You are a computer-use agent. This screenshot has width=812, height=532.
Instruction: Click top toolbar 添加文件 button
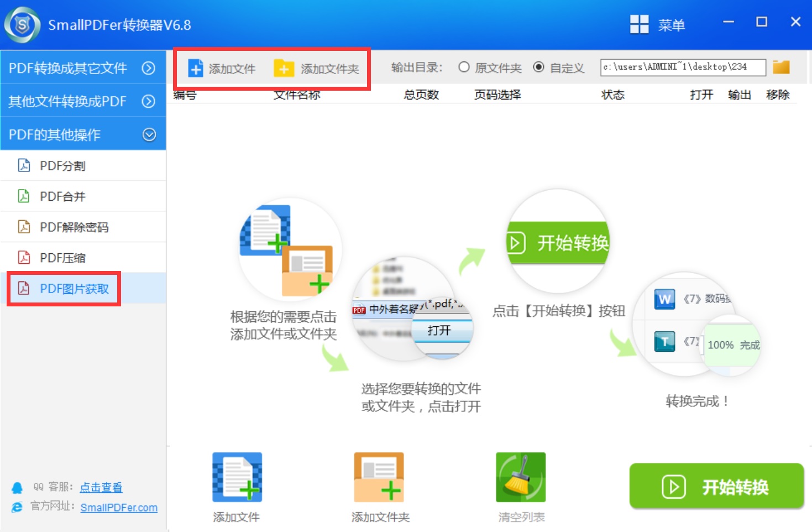tap(222, 68)
